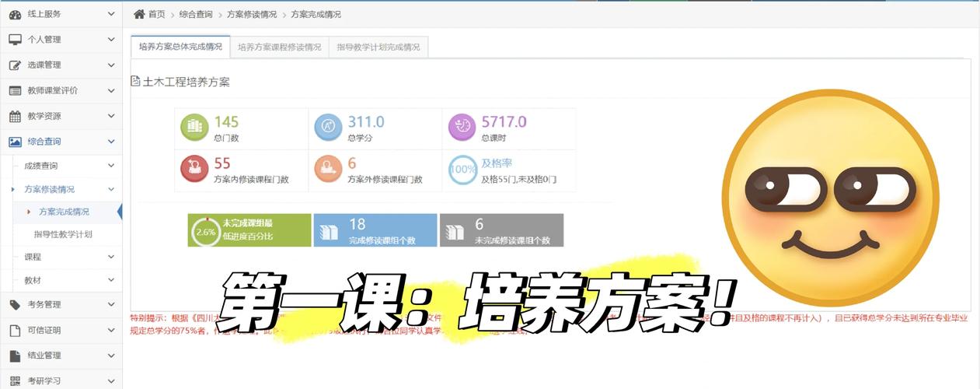Click 及格55门,未及格0门 text
This screenshot has width=980, height=389.
tap(518, 179)
